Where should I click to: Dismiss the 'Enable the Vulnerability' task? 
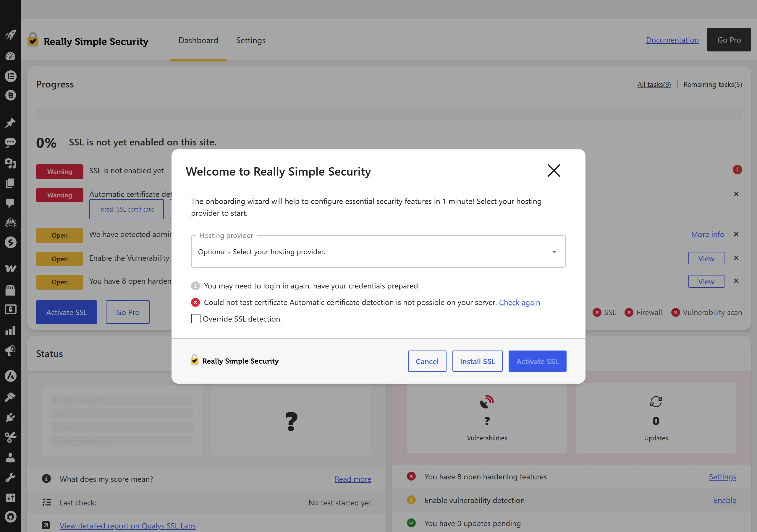pyautogui.click(x=736, y=258)
